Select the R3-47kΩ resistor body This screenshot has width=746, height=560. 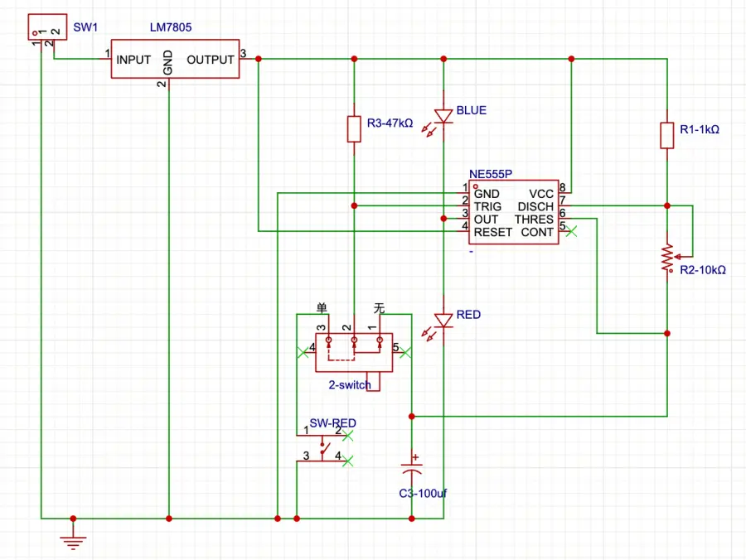354,128
